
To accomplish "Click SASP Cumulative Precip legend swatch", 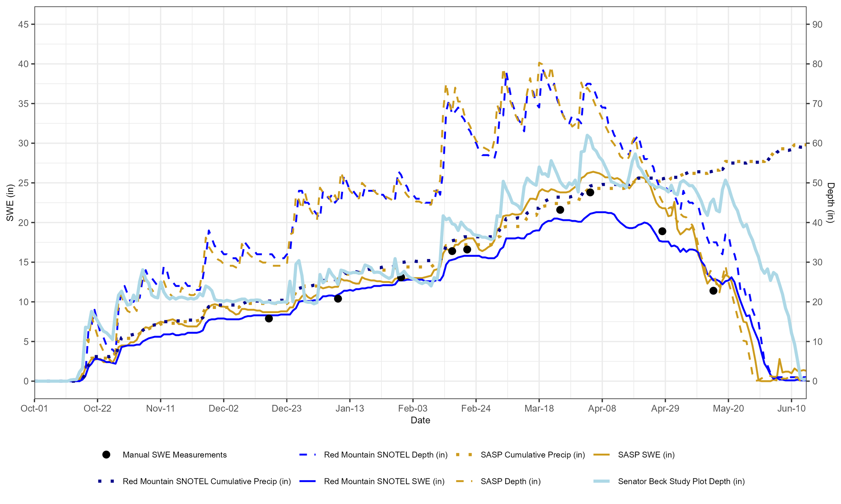I will click(464, 455).
